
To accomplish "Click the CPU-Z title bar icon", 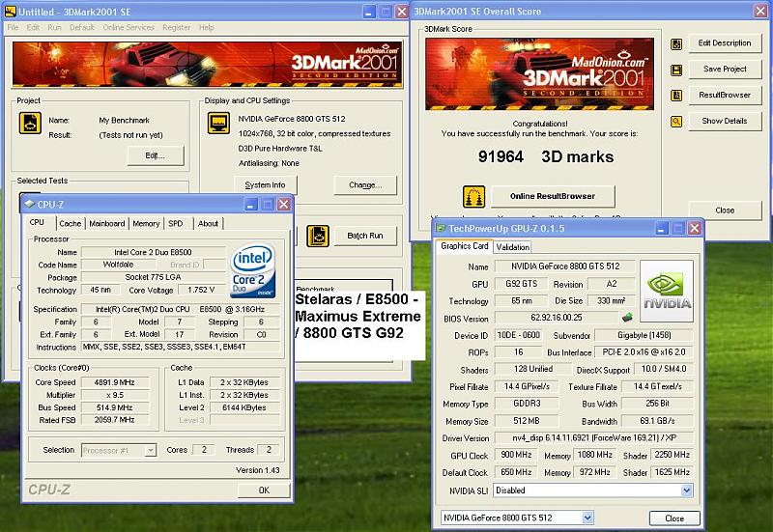I will tap(29, 204).
